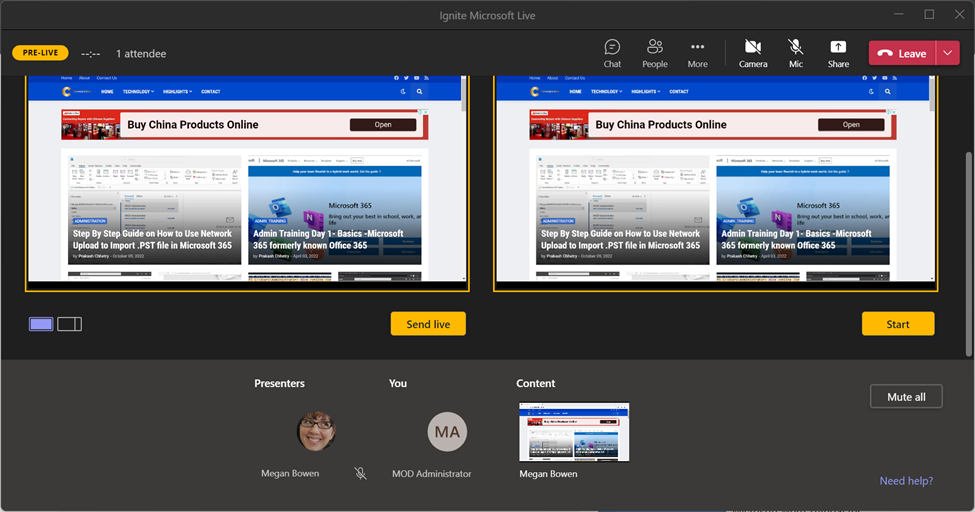Screen dimensions: 975x512
Task: Unmute the Mic
Action: tap(795, 54)
